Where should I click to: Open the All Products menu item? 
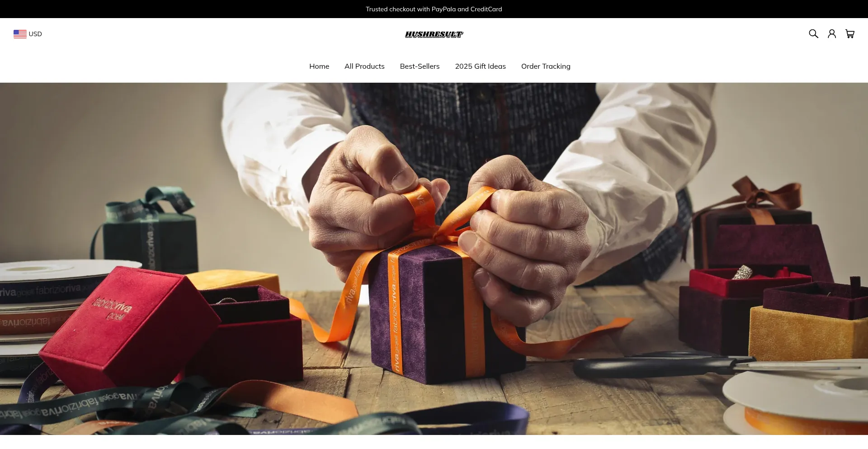click(x=364, y=66)
